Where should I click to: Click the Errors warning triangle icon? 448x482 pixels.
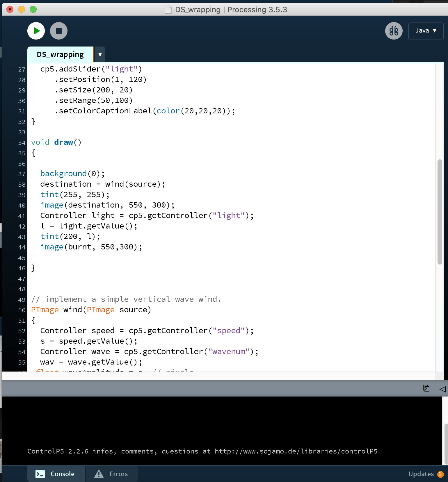click(x=99, y=474)
